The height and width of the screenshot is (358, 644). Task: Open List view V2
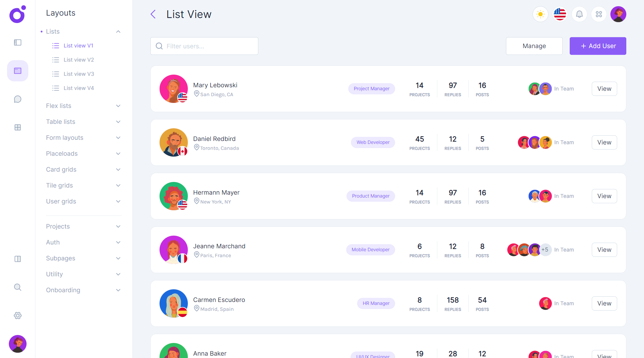click(79, 60)
